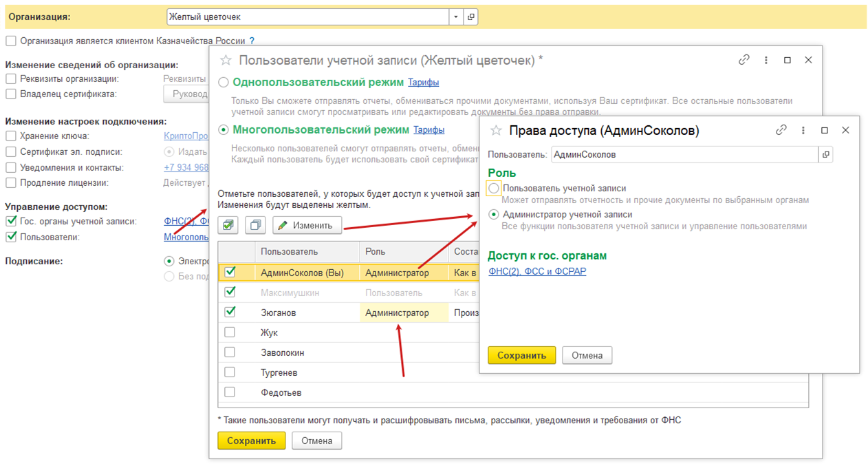The height and width of the screenshot is (466, 868).
Task: Open user АдминСоколов via field's open icon
Action: point(825,154)
